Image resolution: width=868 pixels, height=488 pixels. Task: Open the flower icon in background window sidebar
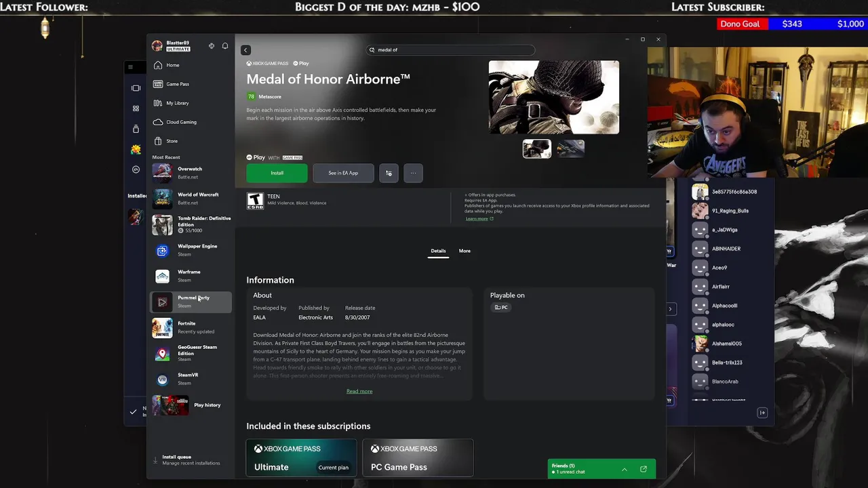pyautogui.click(x=136, y=149)
